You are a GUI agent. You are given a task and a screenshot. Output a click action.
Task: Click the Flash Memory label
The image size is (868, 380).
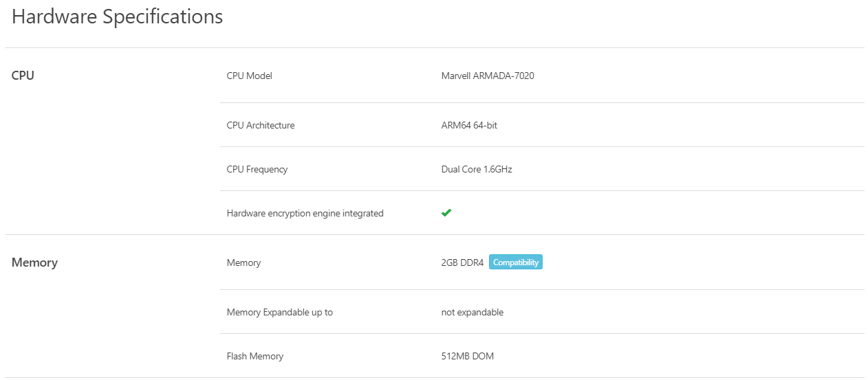pos(254,356)
